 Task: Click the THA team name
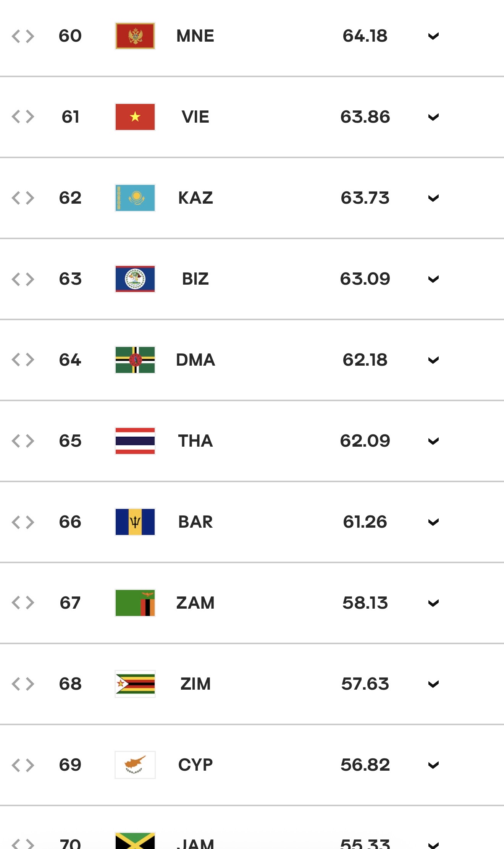(x=195, y=441)
